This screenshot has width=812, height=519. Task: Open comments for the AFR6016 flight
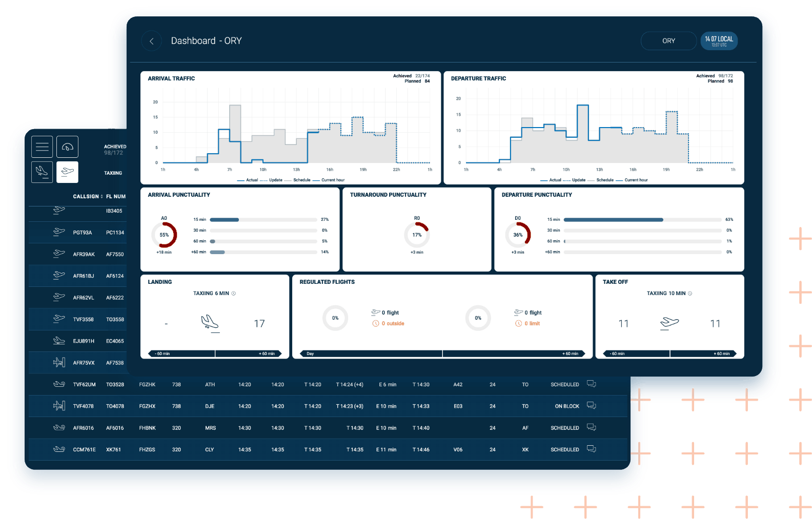591,427
